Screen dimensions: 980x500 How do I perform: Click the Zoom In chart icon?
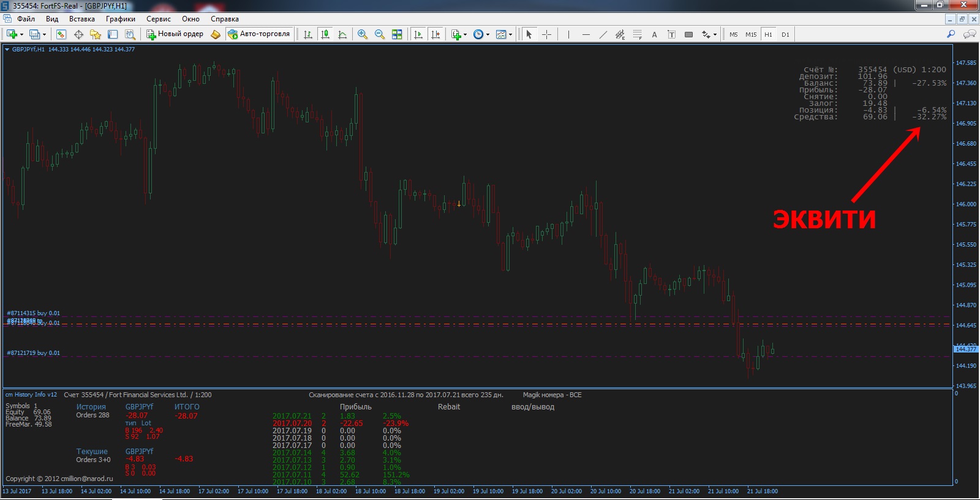(363, 34)
